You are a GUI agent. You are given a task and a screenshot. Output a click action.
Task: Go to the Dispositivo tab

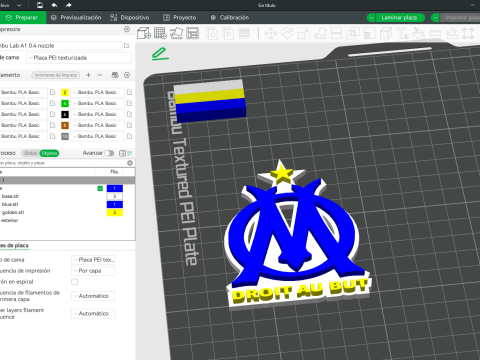[130, 18]
